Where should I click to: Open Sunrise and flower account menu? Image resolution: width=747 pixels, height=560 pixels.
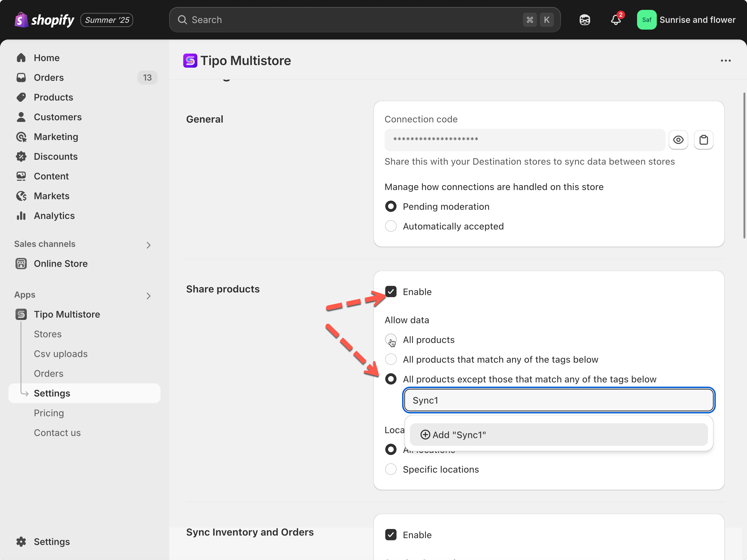686,20
